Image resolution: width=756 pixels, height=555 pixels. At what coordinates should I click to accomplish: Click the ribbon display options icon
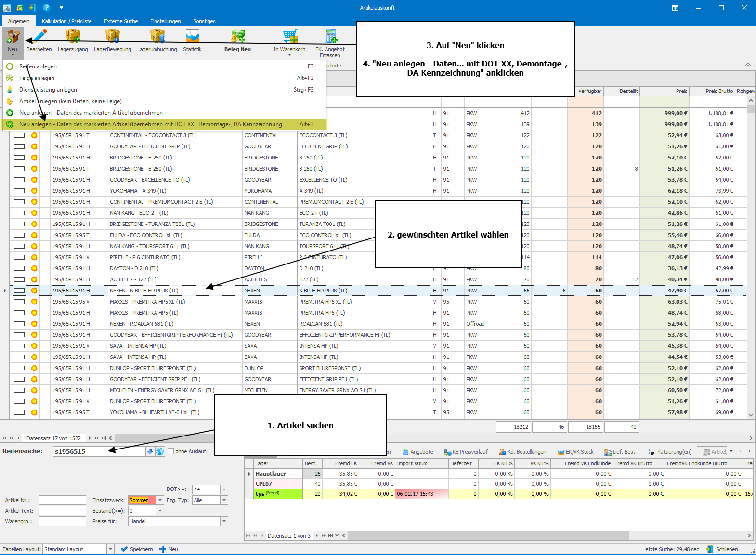click(x=676, y=8)
